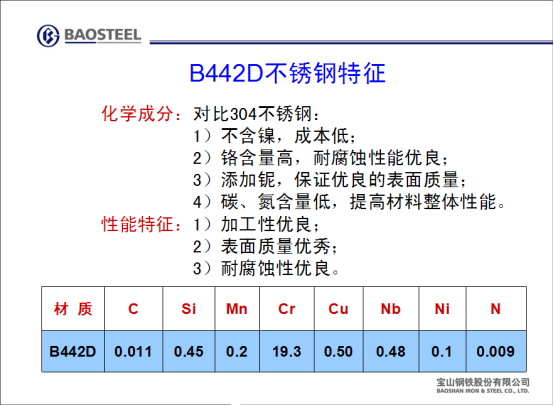This screenshot has width=554, height=406.
Task: Click the 材质 table header cell
Action: 73,308
